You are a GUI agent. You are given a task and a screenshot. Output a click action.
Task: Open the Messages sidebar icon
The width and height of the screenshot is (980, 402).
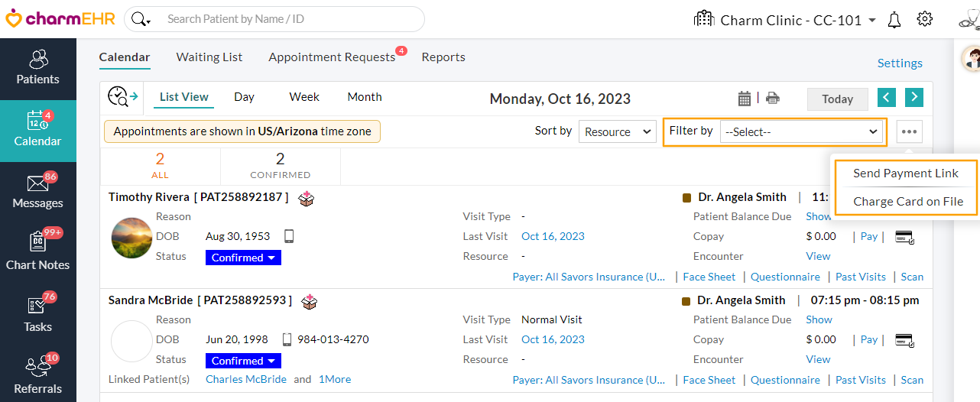point(37,191)
